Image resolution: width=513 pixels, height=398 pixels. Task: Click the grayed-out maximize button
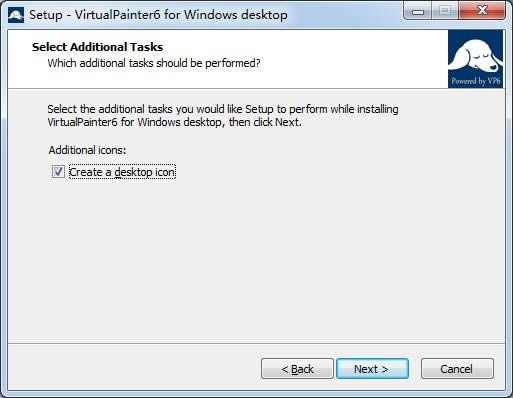click(445, 11)
